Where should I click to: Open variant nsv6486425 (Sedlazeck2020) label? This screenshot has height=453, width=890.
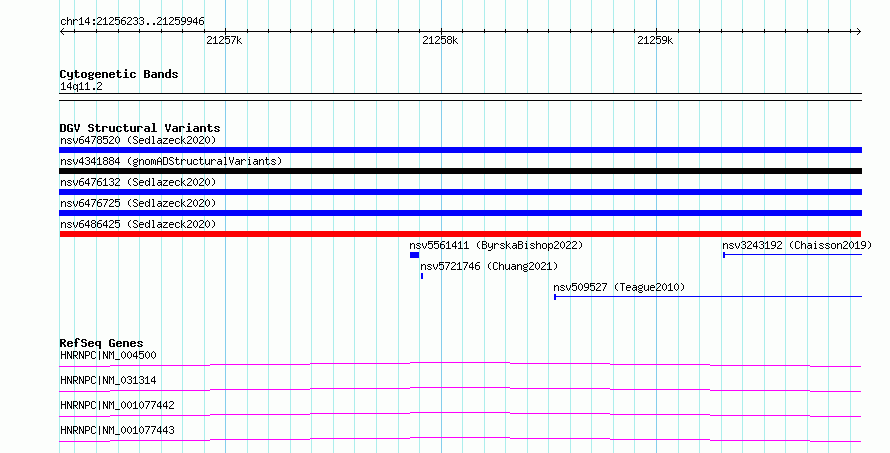pos(138,224)
